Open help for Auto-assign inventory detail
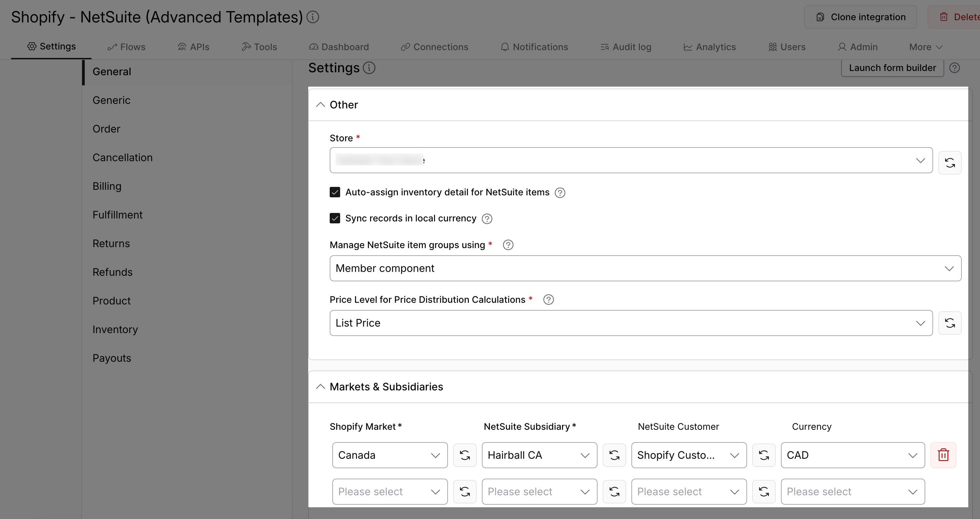This screenshot has height=519, width=980. click(560, 193)
